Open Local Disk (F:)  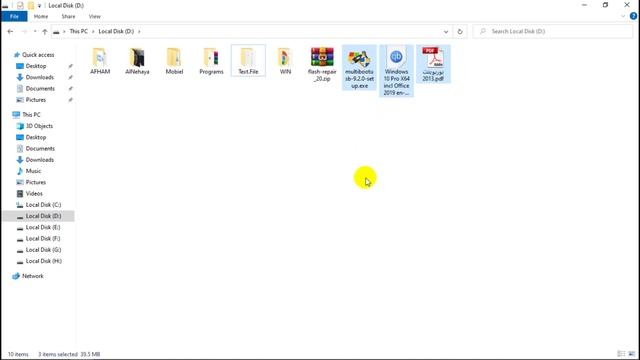43,238
